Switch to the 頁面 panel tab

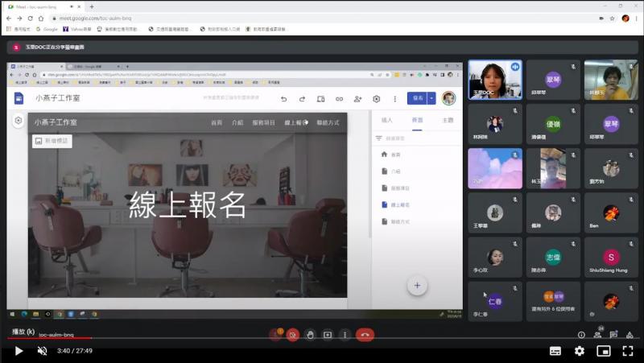pyautogui.click(x=417, y=120)
